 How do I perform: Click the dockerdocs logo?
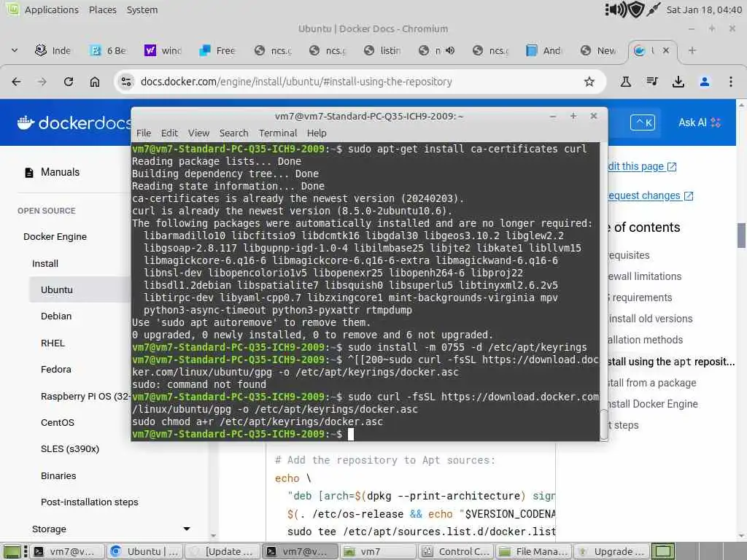(74, 122)
